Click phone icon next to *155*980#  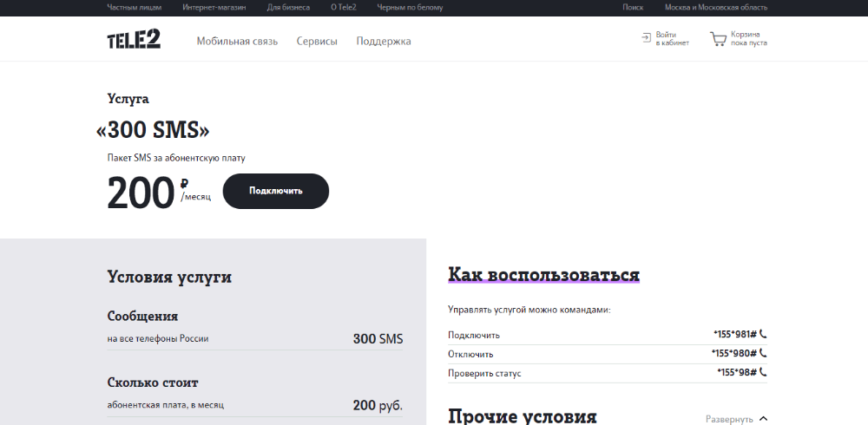(x=763, y=353)
